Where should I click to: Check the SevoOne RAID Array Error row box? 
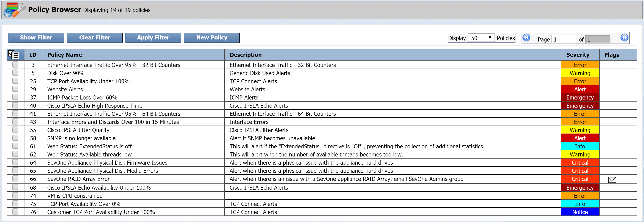tap(15, 178)
